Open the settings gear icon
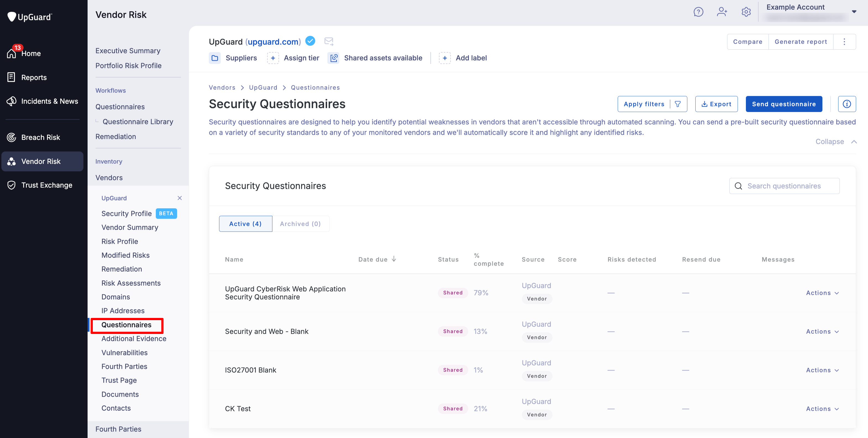Screen dimensions: 868x438 (x=746, y=12)
